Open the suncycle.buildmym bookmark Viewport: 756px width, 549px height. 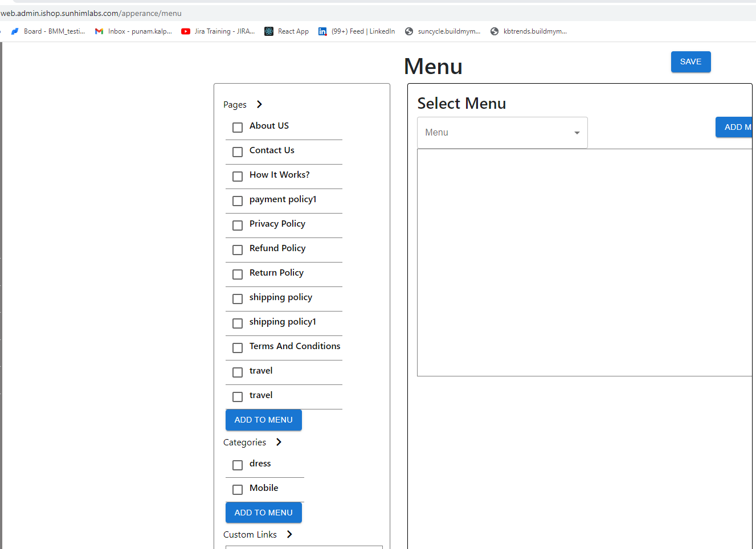point(443,31)
